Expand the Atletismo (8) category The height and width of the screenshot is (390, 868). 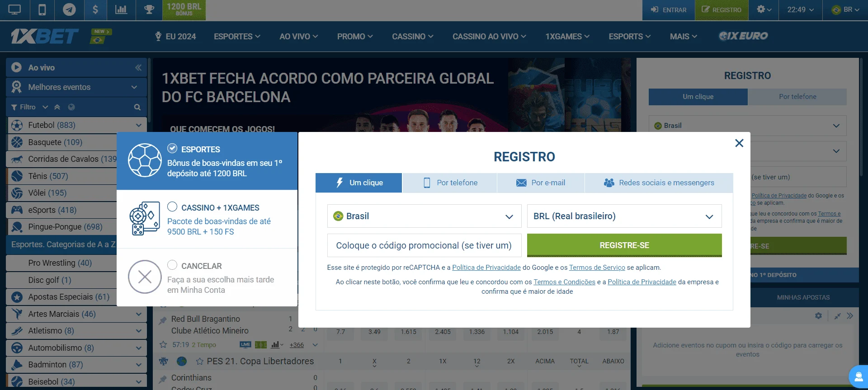[138, 331]
